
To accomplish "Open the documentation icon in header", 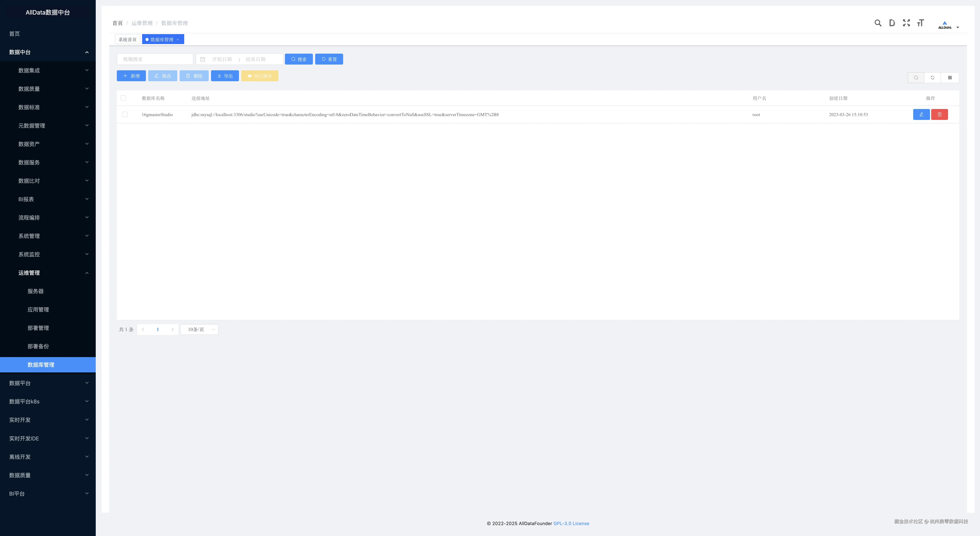I will 892,23.
